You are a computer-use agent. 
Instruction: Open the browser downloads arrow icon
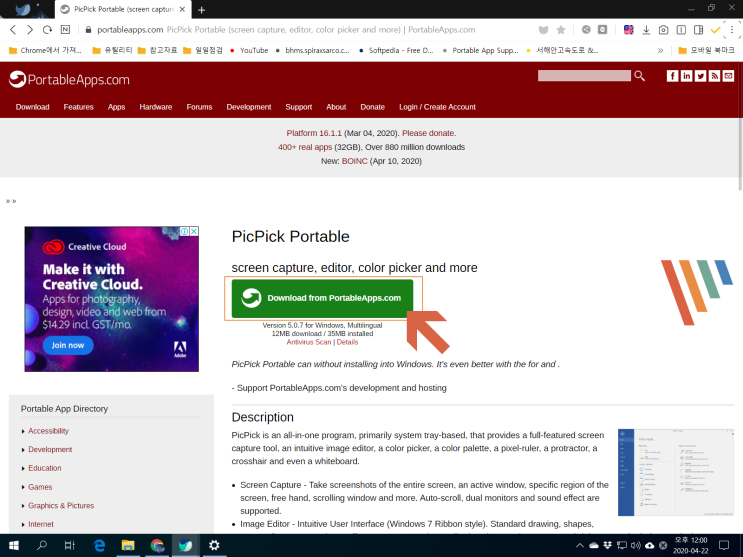646,30
